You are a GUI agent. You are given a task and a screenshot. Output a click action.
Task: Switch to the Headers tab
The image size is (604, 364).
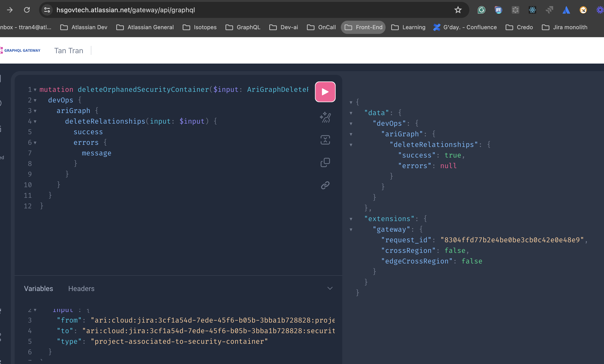81,288
